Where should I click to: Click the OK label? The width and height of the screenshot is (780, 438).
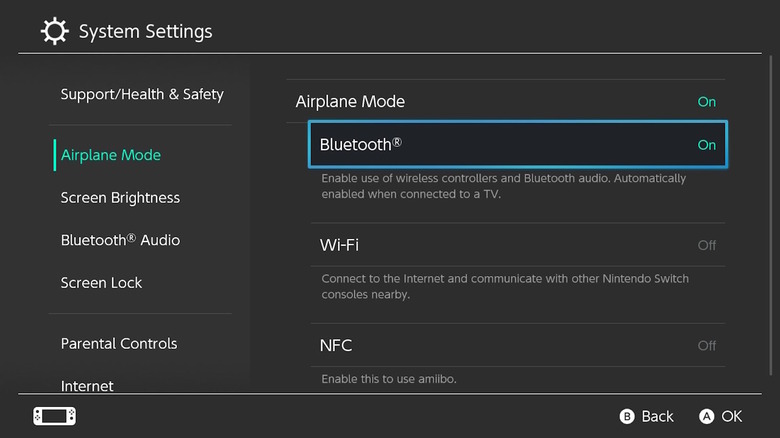point(731,416)
